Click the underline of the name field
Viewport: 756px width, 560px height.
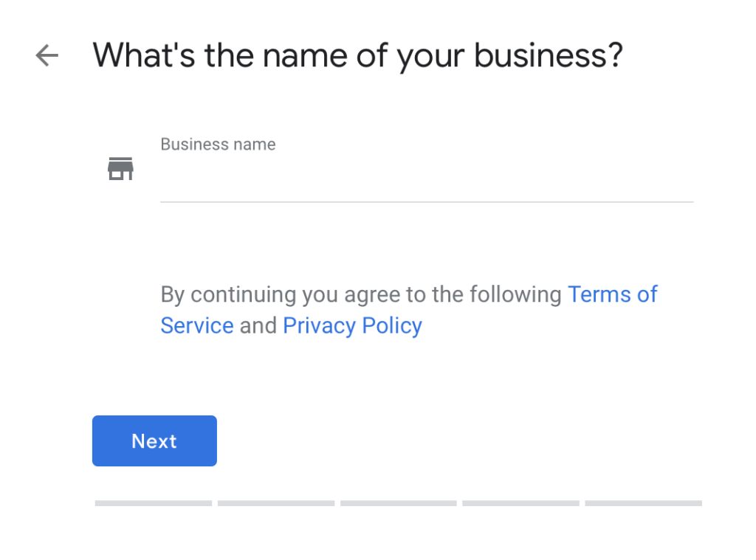pos(427,200)
